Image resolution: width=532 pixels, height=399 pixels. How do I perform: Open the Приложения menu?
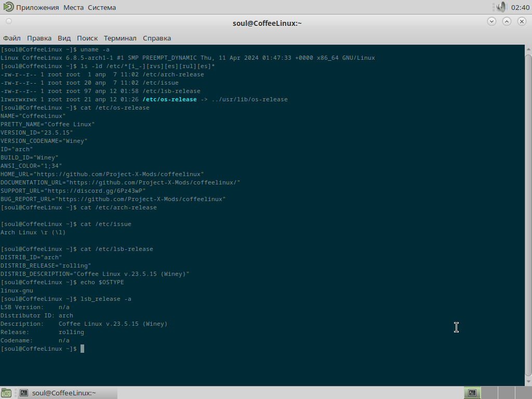(37, 7)
